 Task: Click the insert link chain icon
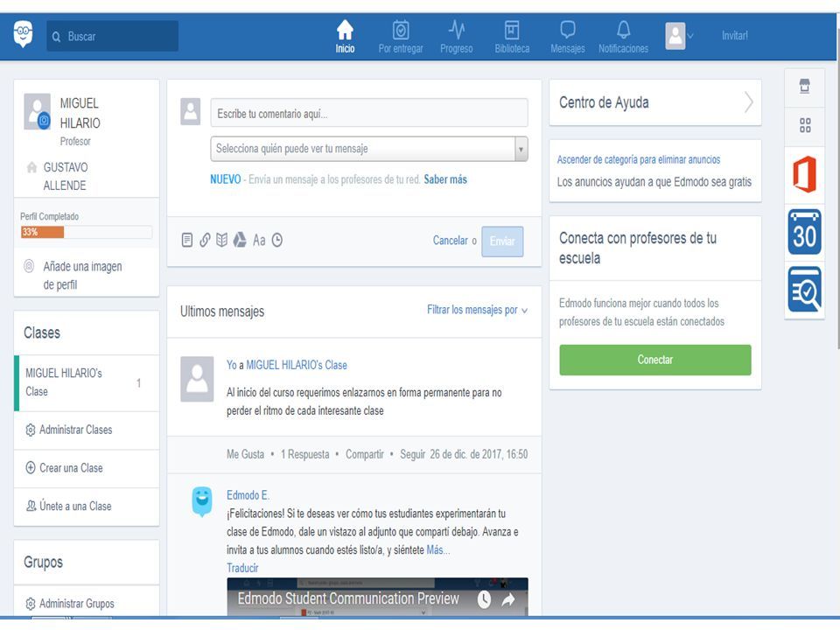point(205,240)
